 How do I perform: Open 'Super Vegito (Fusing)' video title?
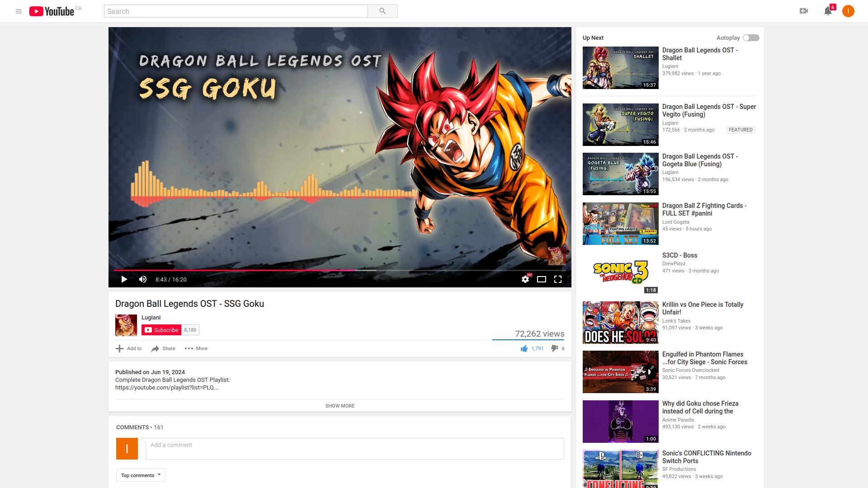pos(709,110)
